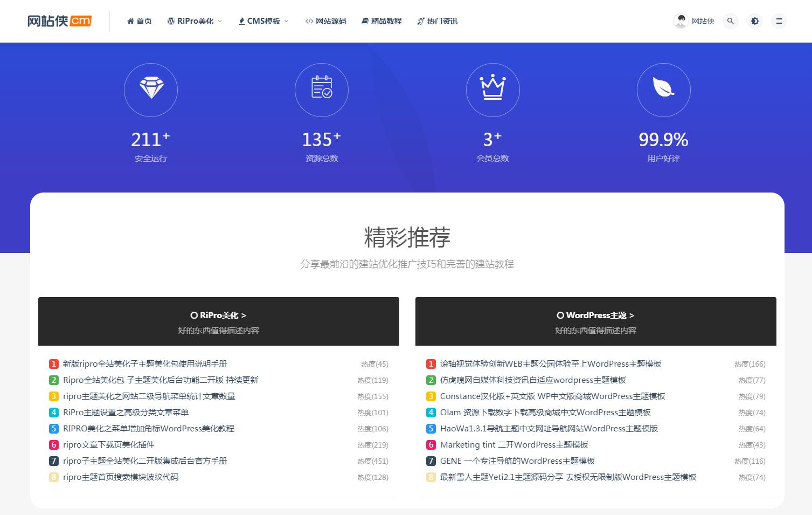Viewport: 812px width, 515px height.
Task: Expand the RiPro美化 dropdown menu
Action: coord(195,21)
